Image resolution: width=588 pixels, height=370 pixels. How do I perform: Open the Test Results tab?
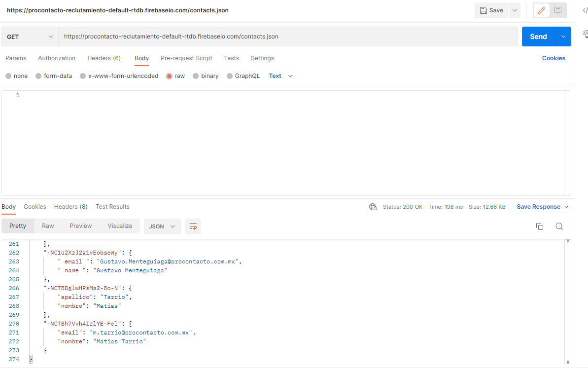pos(112,207)
